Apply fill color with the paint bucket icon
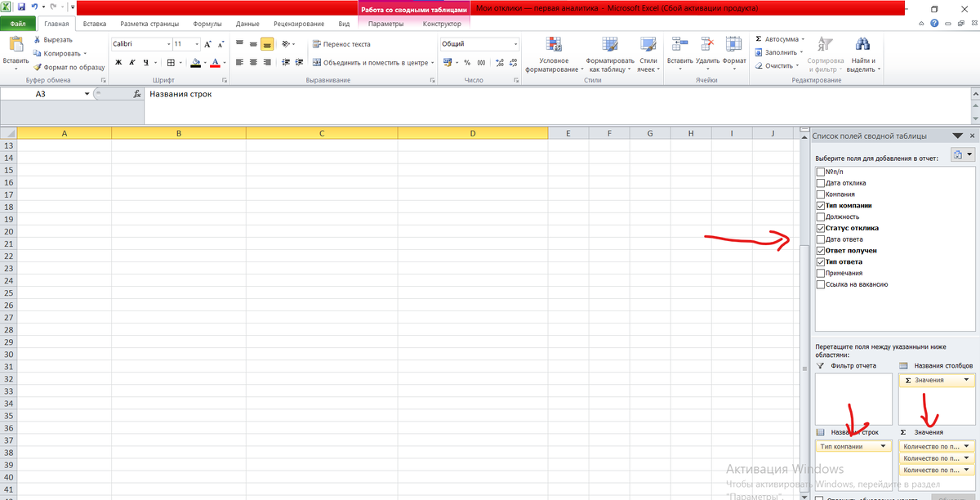980x500 pixels. point(196,62)
